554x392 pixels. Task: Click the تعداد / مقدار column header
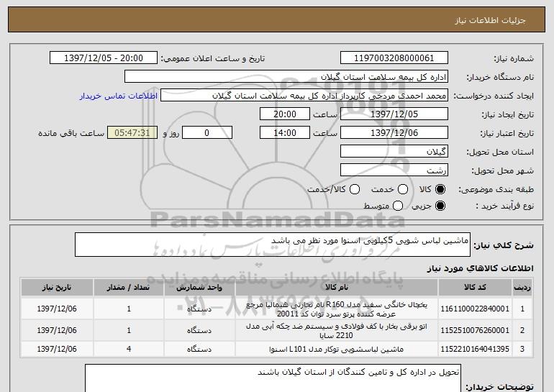(129, 288)
